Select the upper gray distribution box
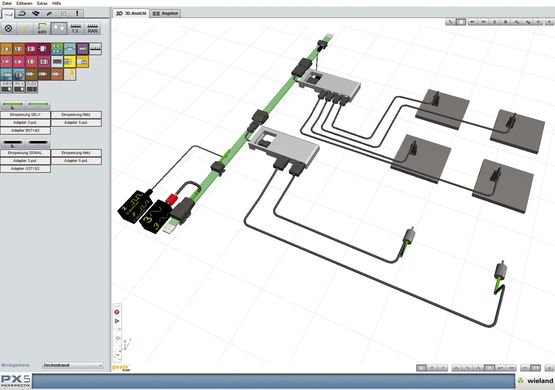Viewport: 555px width, 390px height. point(330,84)
